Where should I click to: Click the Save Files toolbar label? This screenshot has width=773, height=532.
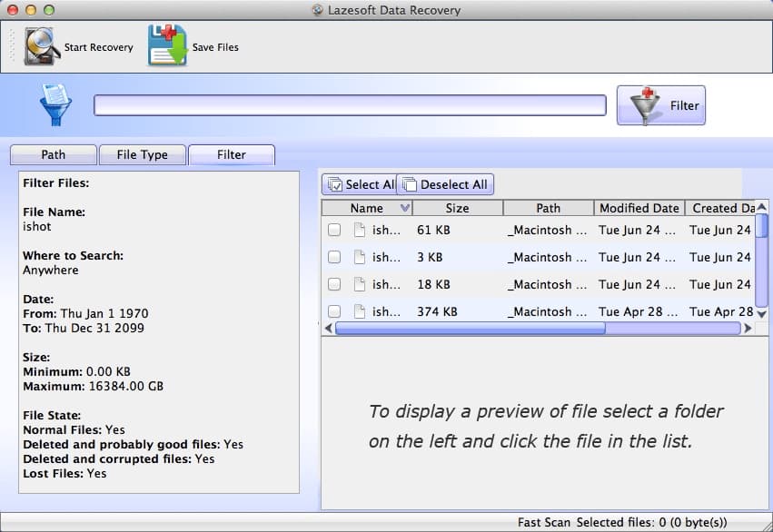coord(215,47)
